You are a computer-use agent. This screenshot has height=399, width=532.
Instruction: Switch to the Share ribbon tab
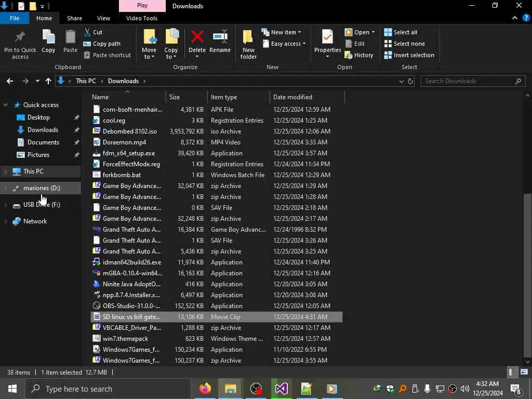point(74,18)
